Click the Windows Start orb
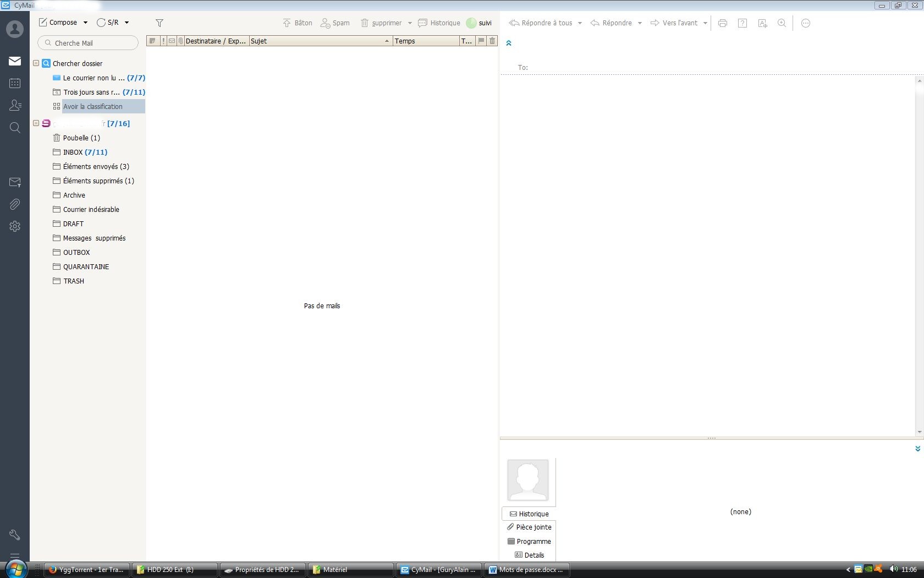This screenshot has height=578, width=924. (16, 569)
